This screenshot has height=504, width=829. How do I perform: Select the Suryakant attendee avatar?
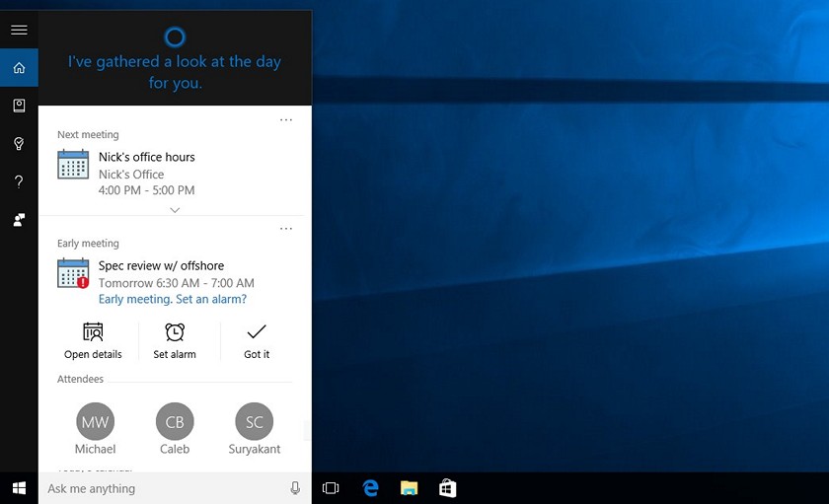(x=255, y=421)
